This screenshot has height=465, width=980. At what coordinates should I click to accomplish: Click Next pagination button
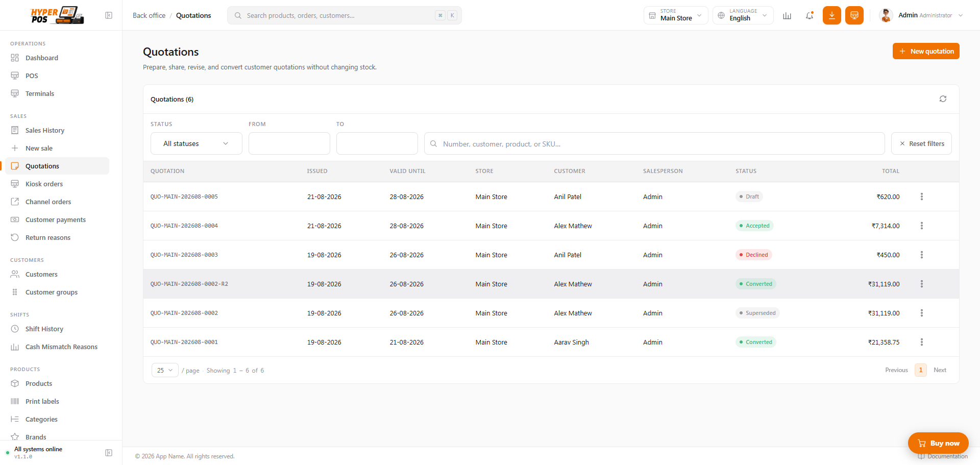(x=940, y=370)
